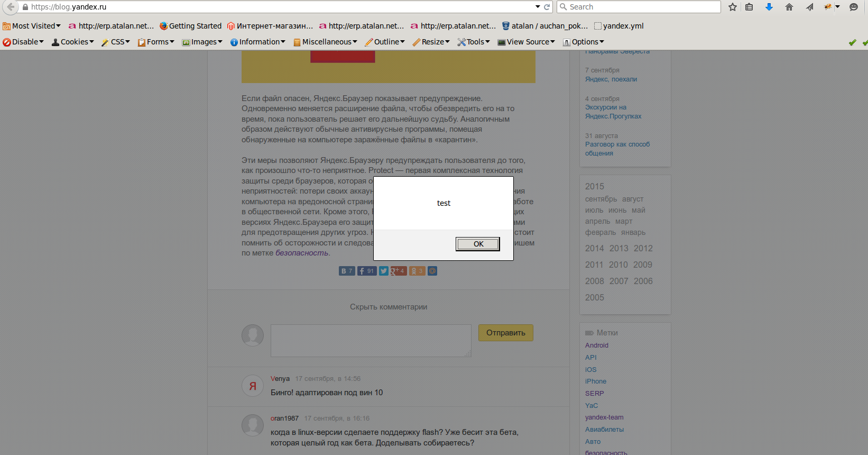Open the Интернет-магазин bookmark
The height and width of the screenshot is (455, 868).
click(270, 26)
